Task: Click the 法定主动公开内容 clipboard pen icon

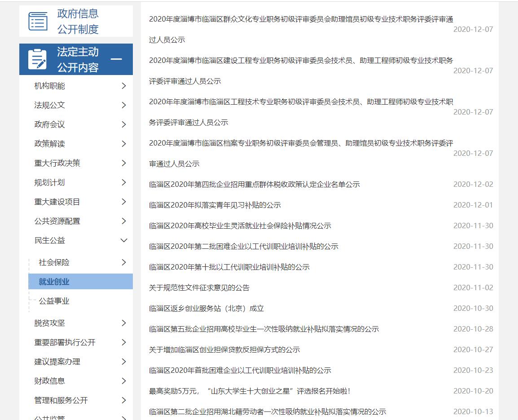Action: [38, 59]
